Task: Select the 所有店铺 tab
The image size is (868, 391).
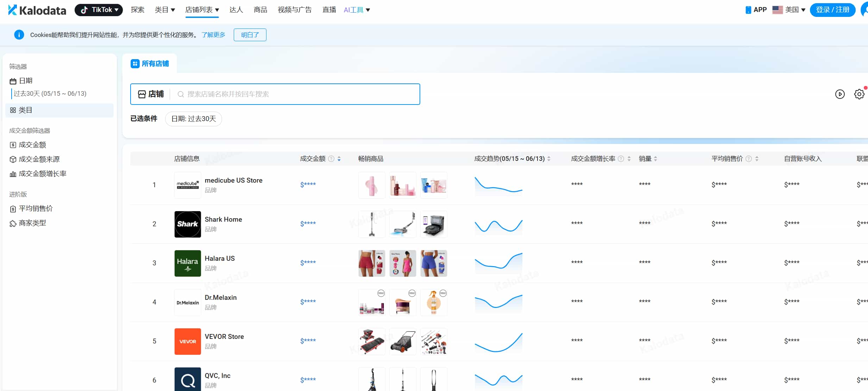Action: (x=150, y=64)
